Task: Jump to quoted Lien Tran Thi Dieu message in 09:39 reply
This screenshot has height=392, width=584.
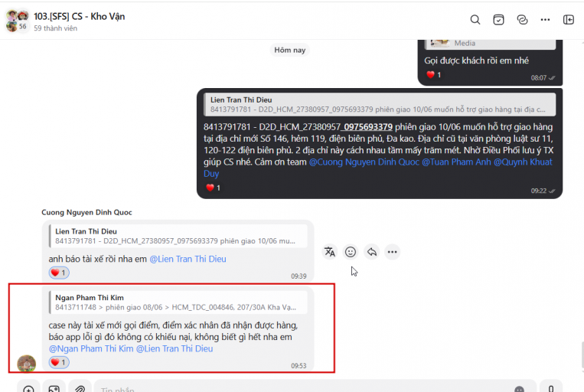Action: 178,237
